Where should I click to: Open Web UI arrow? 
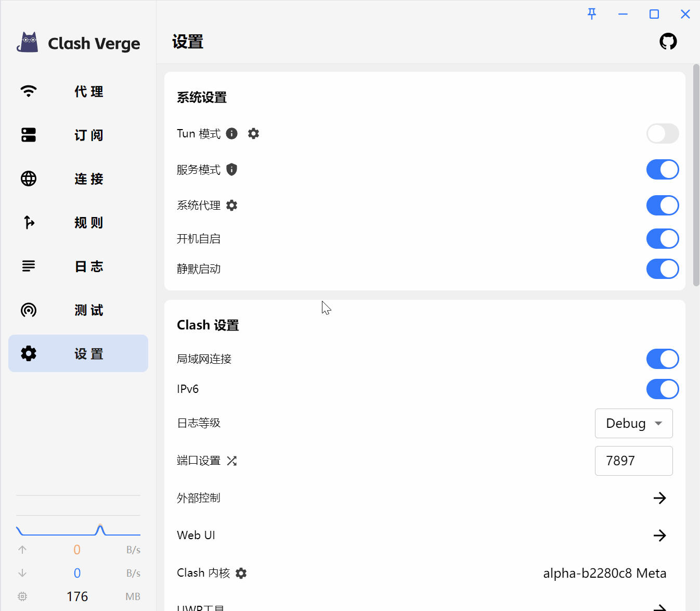[660, 536]
